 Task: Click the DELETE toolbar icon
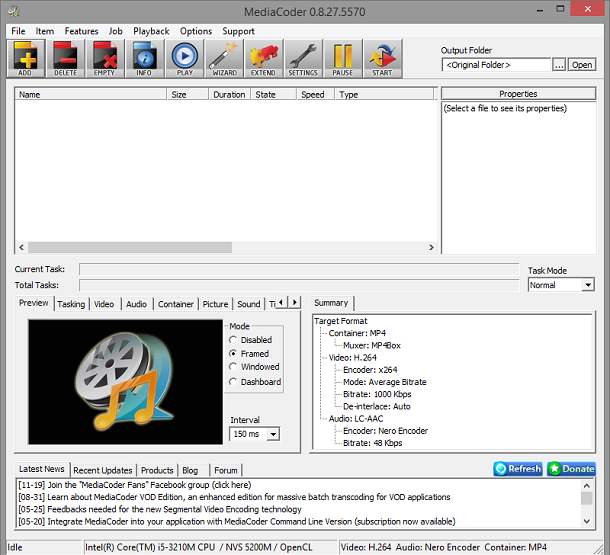(x=65, y=58)
